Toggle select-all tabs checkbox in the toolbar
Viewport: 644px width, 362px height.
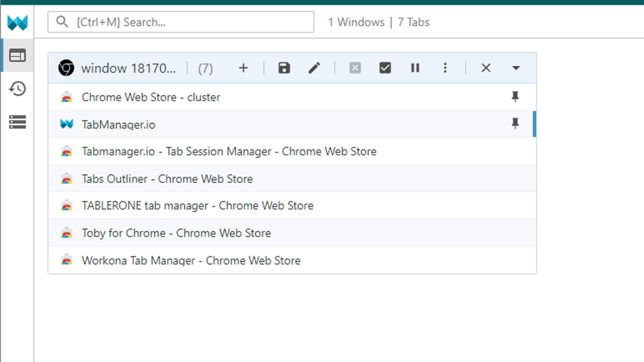point(385,67)
